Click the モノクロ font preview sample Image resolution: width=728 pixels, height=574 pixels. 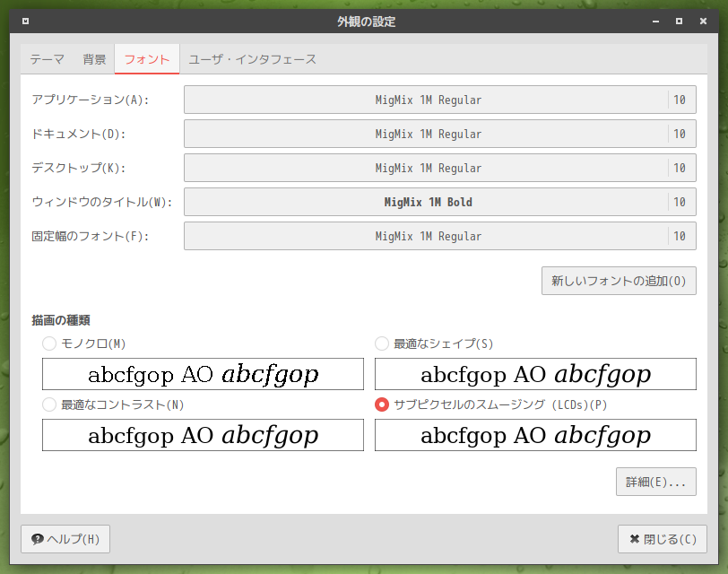[x=203, y=374]
